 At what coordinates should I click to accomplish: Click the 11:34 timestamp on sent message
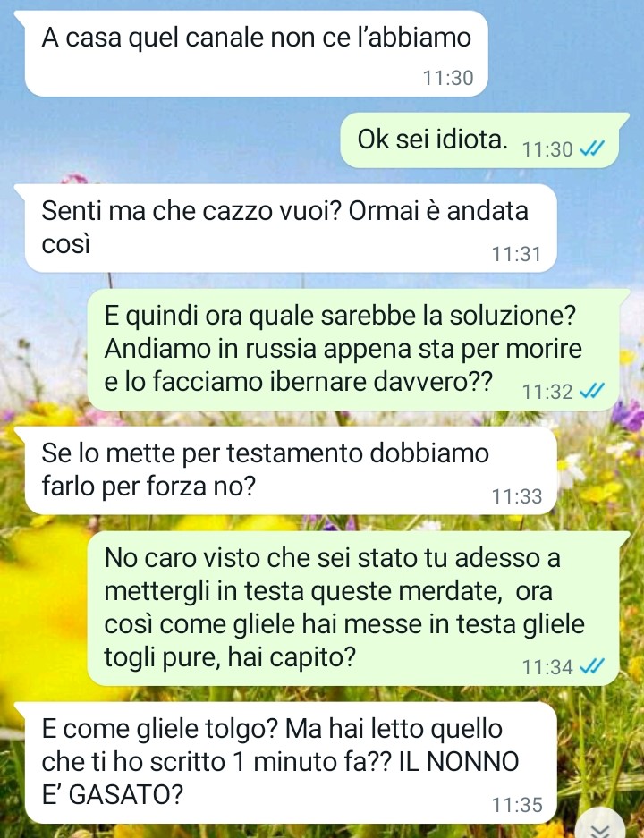(x=547, y=667)
